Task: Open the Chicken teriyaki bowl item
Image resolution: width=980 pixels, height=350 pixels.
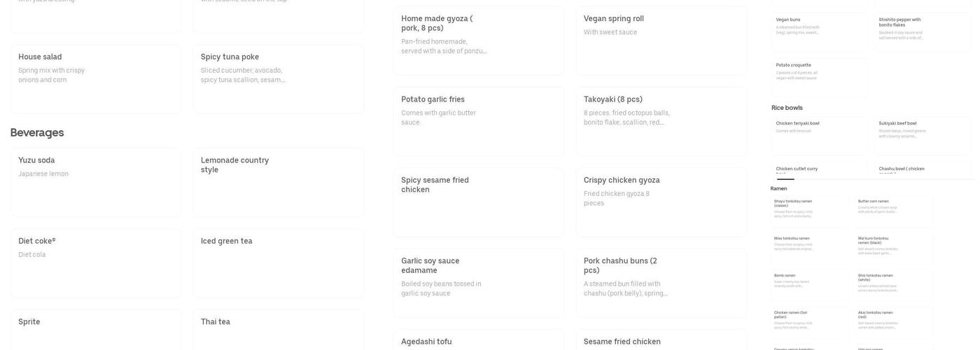Action: (x=819, y=136)
